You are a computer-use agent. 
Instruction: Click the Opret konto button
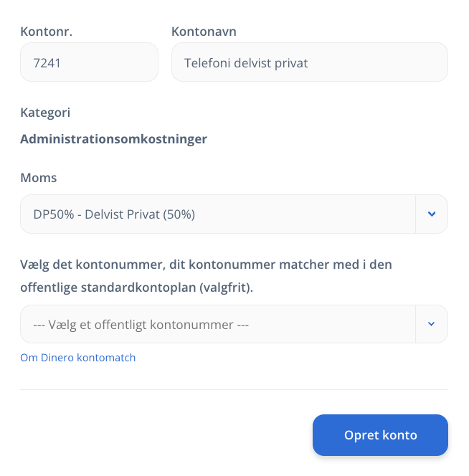tap(380, 435)
